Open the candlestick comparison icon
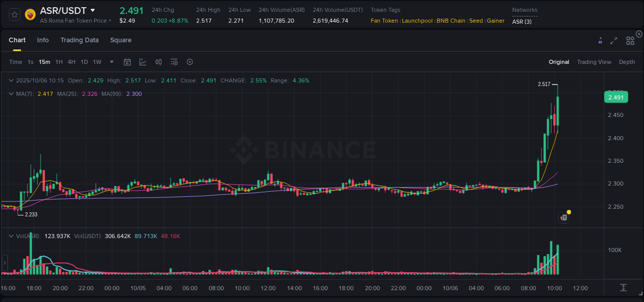 click(x=158, y=62)
